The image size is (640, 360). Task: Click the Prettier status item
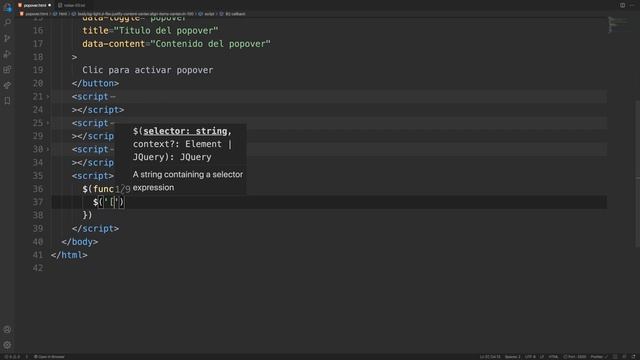[599, 357]
